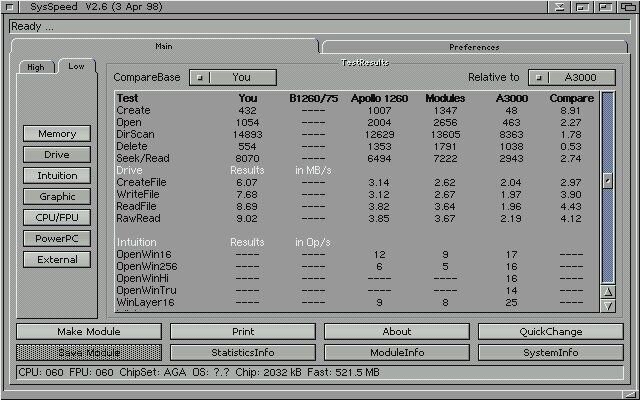Click the OpenWin16 row label

144,254
